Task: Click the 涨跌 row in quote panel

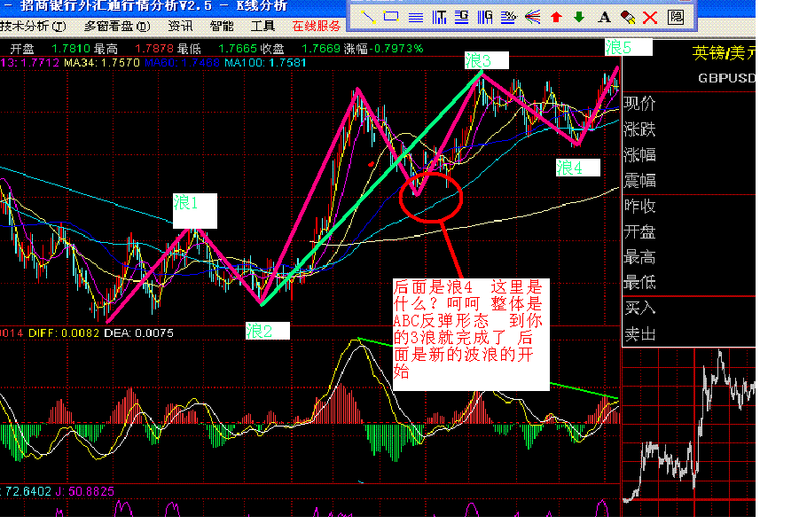Action: pos(689,129)
